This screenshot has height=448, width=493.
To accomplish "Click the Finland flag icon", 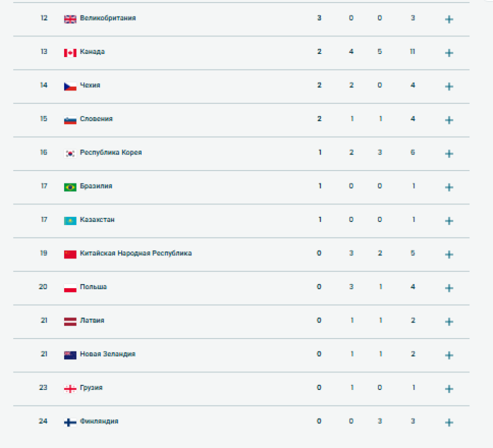I will coord(70,421).
